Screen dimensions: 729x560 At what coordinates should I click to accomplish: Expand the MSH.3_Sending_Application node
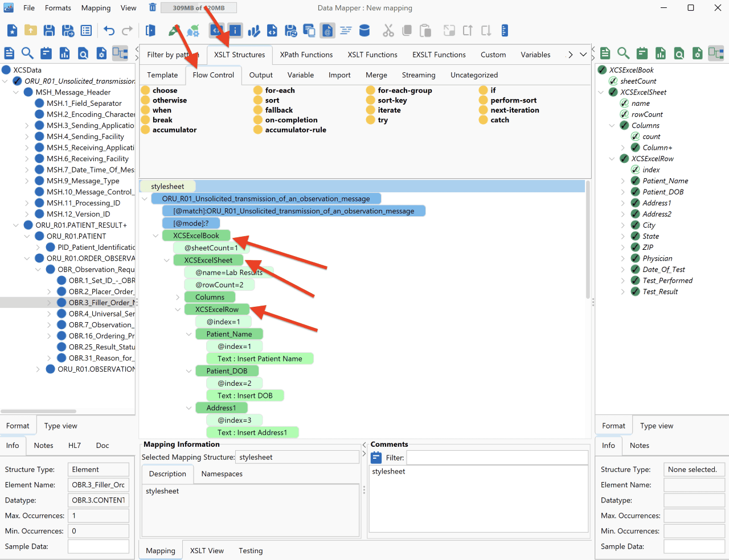click(x=27, y=125)
